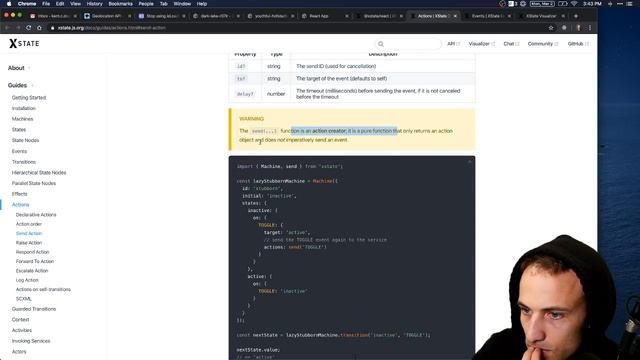
Task: Open States guide in sidebar
Action: 19,129
